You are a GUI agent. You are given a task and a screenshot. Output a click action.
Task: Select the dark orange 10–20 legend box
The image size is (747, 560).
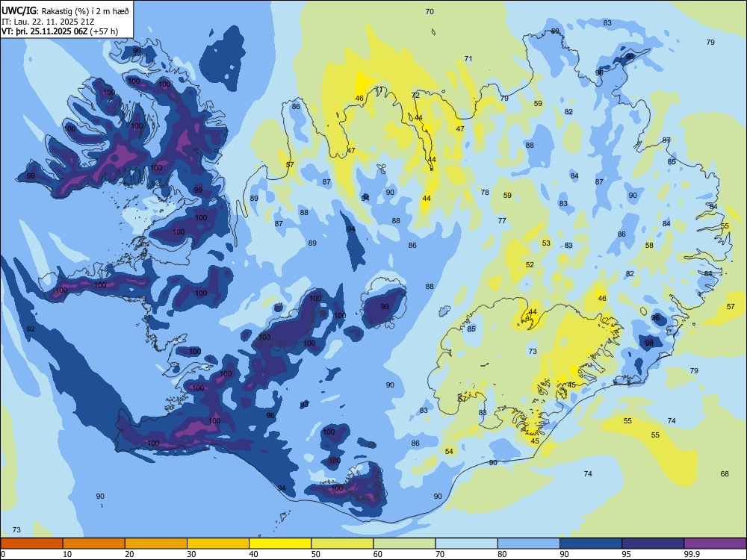(x=94, y=544)
